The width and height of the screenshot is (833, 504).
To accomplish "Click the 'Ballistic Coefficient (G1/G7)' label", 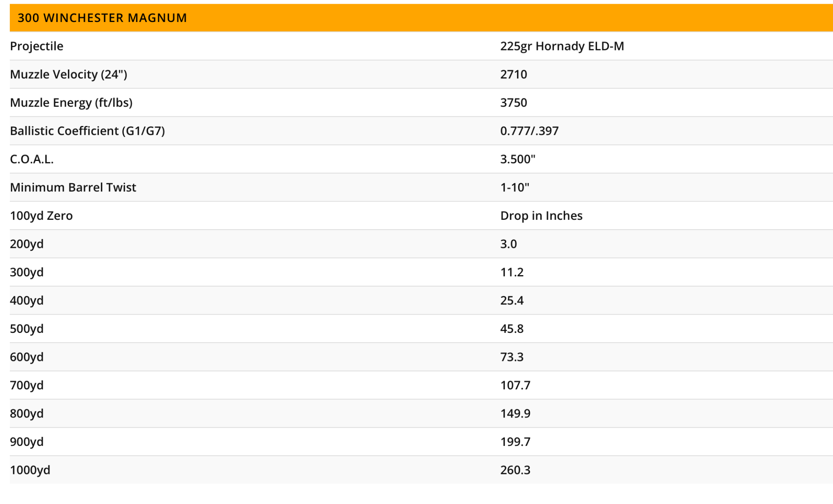I will coord(87,131).
